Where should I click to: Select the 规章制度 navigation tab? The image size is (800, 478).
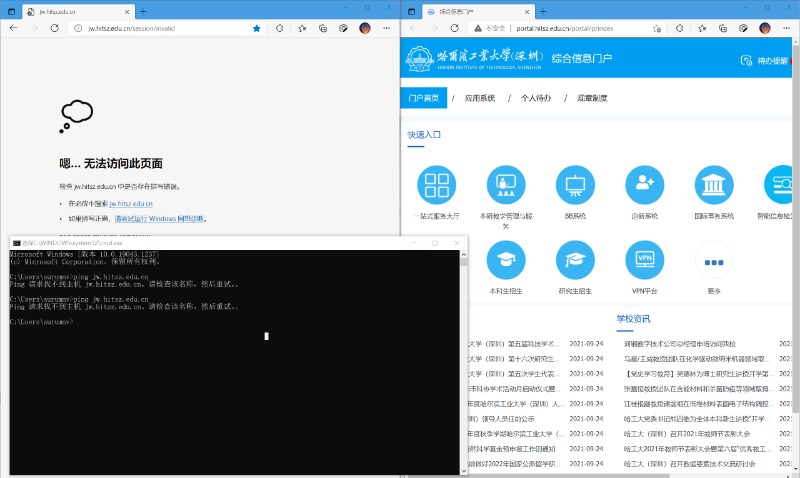(x=592, y=98)
